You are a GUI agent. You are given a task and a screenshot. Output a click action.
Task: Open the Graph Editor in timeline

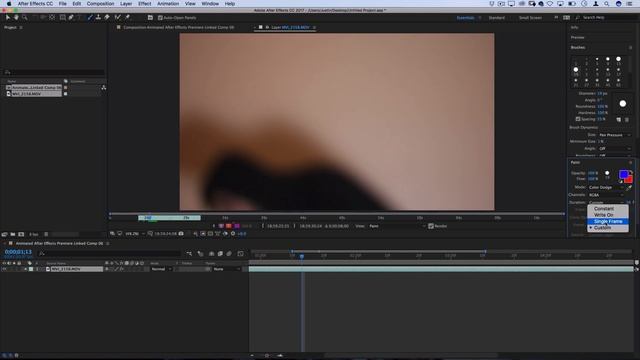pyautogui.click(x=240, y=253)
